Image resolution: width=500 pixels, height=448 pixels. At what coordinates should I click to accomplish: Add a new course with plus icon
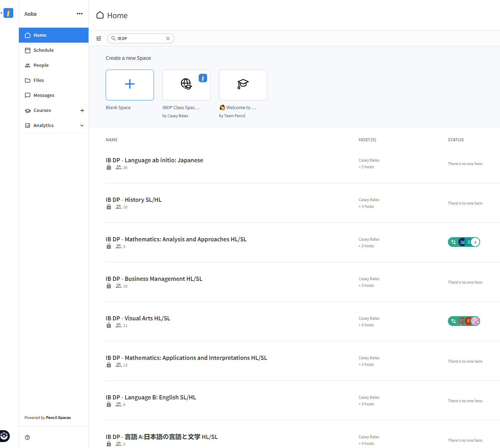click(82, 111)
